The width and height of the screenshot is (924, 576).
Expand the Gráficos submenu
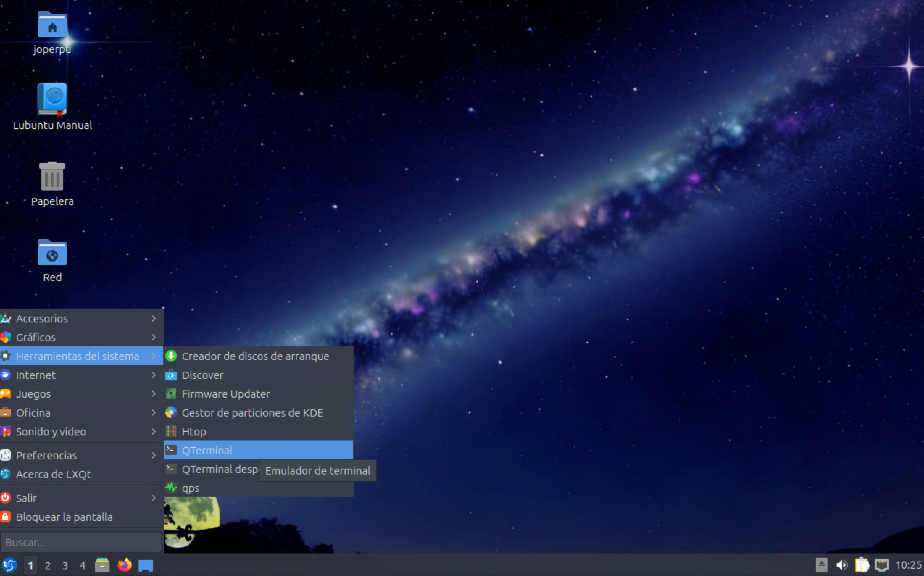pyautogui.click(x=82, y=337)
